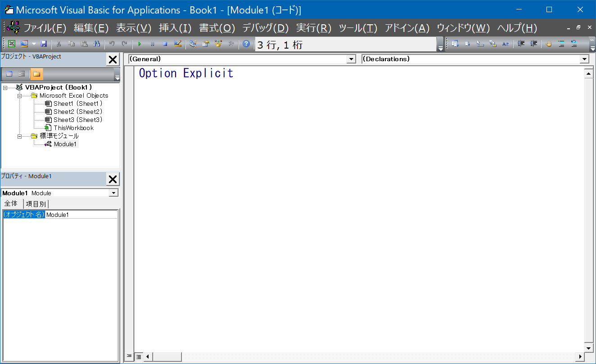Switch to 項目別 tab in Properties
The width and height of the screenshot is (596, 364).
click(x=36, y=204)
